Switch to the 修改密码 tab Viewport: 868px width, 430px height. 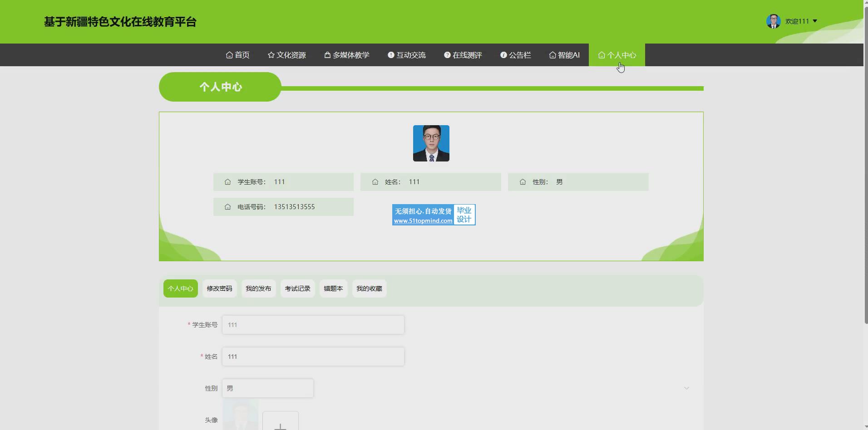pyautogui.click(x=219, y=288)
